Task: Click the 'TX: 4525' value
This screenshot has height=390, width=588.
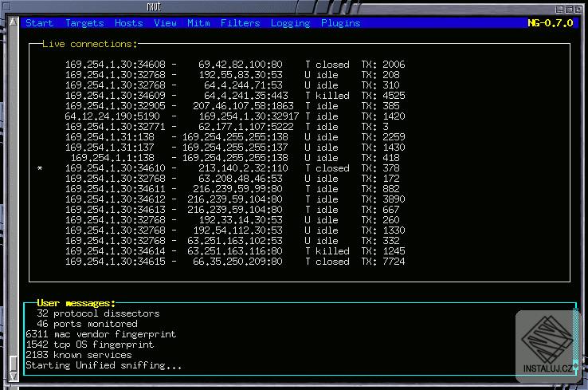Action: (x=383, y=96)
